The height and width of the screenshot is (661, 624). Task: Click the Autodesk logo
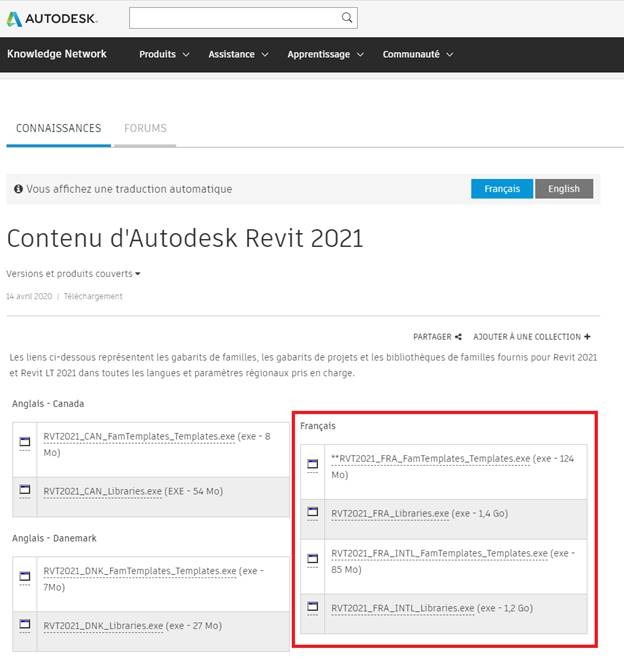(53, 19)
